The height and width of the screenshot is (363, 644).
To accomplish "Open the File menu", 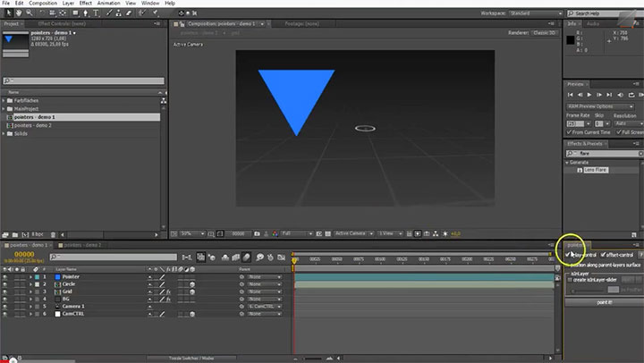I will (x=5, y=4).
